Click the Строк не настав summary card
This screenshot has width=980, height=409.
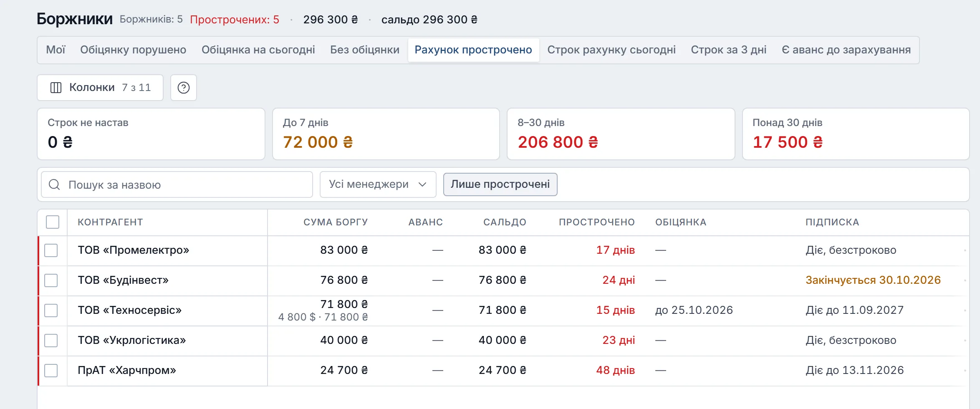point(151,134)
